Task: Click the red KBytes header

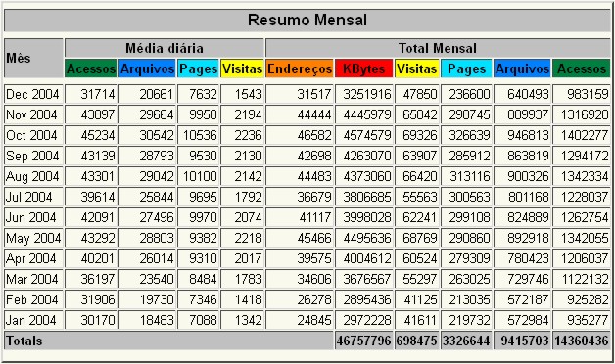Action: coord(364,68)
